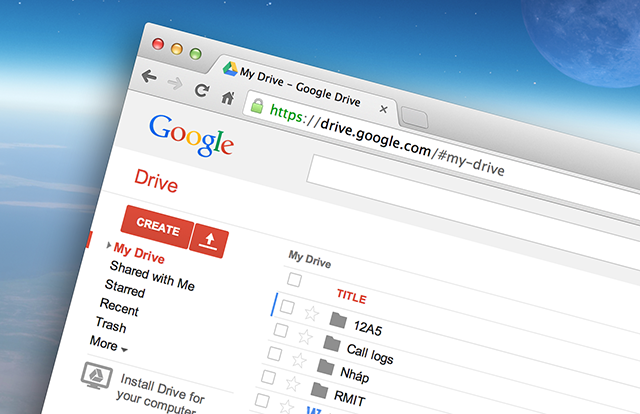Star the RMIT folder
The width and height of the screenshot is (640, 414).
pyautogui.click(x=293, y=383)
